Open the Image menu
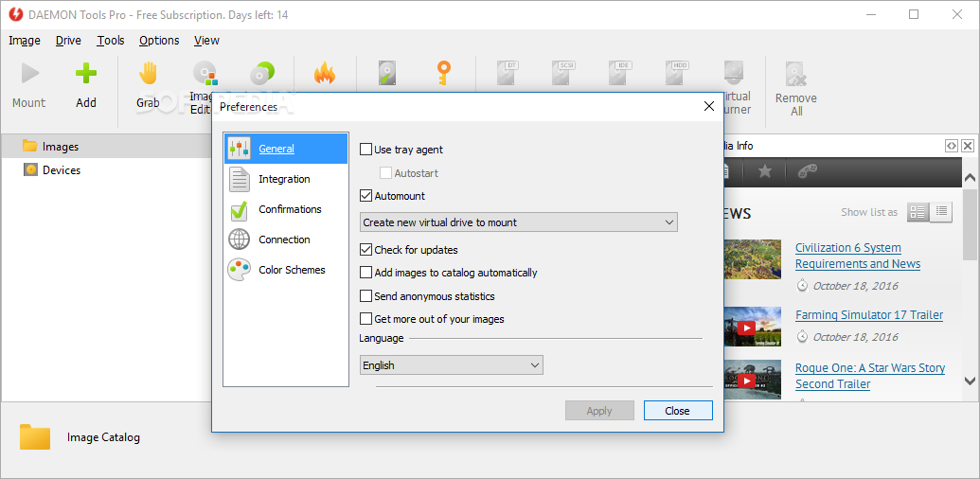The height and width of the screenshot is (479, 980). (25, 41)
